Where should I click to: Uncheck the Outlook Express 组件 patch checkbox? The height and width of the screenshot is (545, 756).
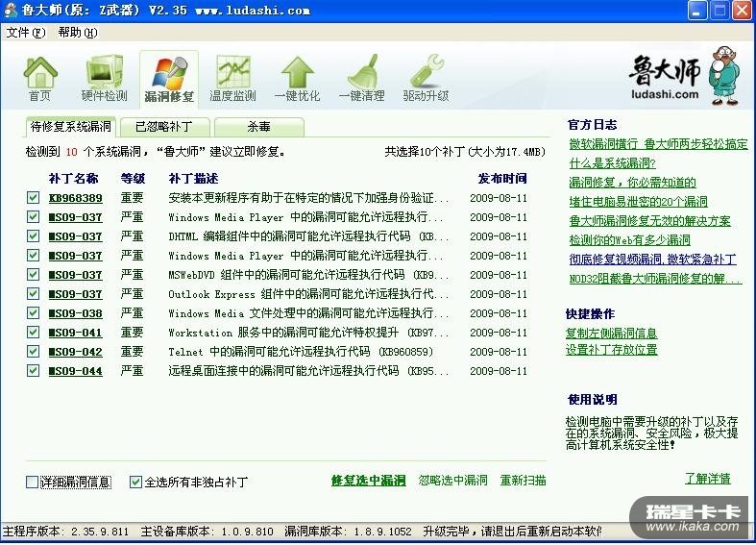[x=33, y=294]
